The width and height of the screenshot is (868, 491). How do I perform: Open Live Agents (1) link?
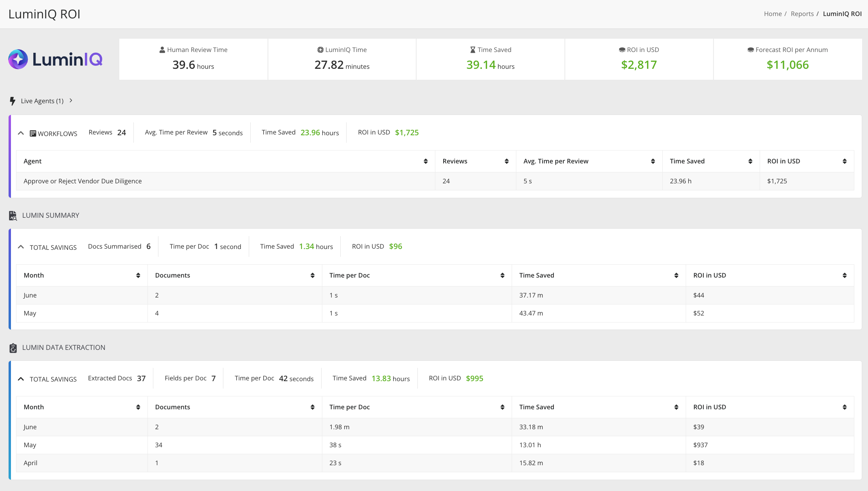click(x=42, y=101)
